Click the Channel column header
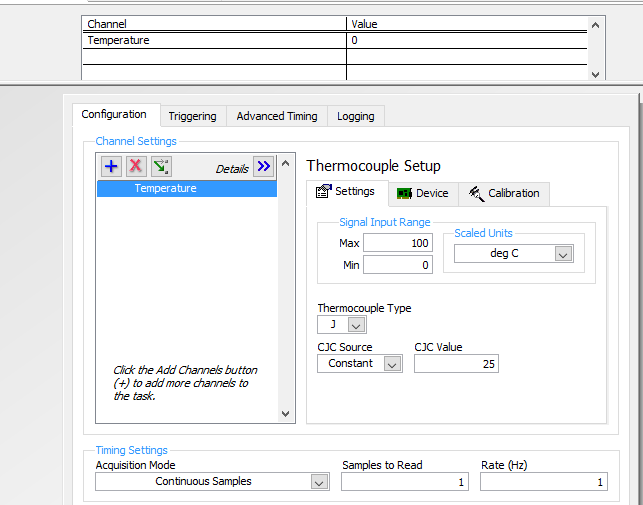This screenshot has width=643, height=505. 214,24
